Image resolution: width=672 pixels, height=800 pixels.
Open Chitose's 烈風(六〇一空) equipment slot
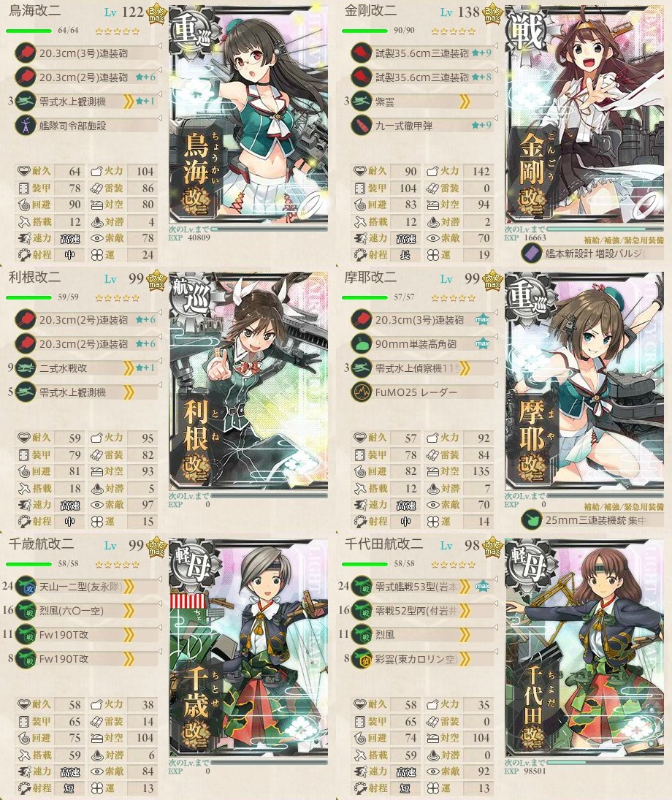click(x=88, y=611)
